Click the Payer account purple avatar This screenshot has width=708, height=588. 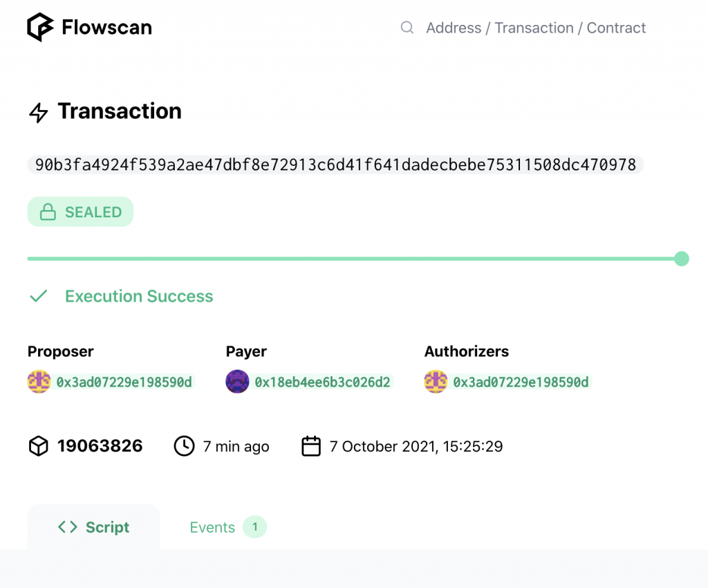[237, 382]
